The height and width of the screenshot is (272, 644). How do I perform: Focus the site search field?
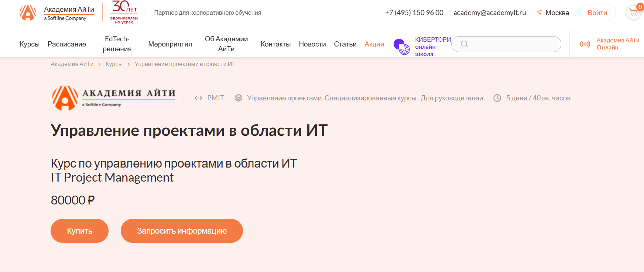(x=513, y=44)
